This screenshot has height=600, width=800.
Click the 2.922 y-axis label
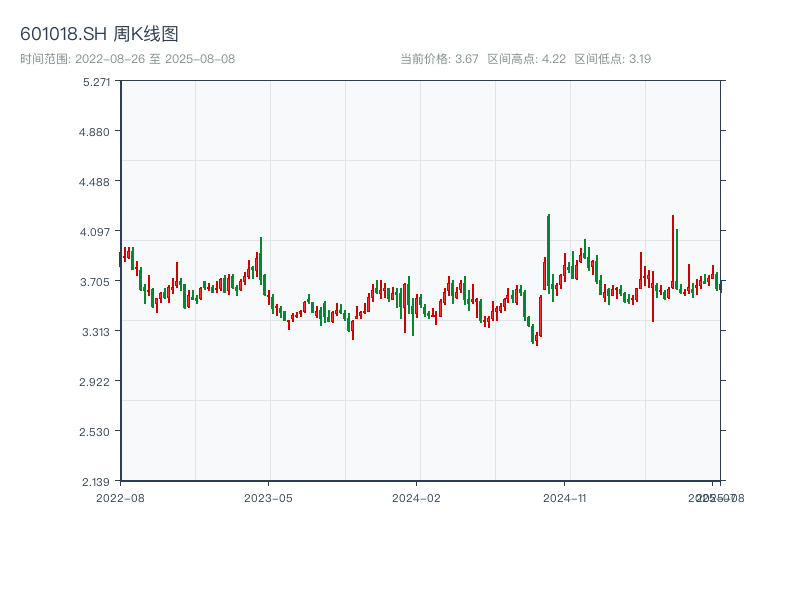(x=96, y=381)
